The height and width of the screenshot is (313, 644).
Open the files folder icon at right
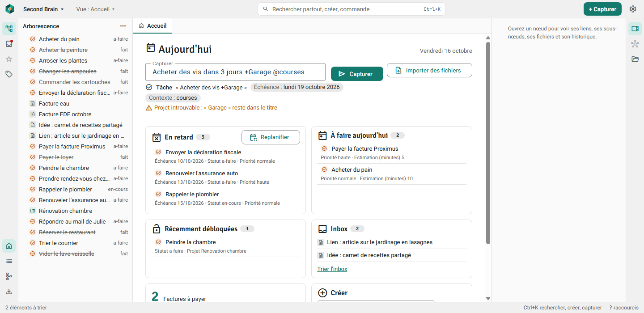(x=635, y=59)
